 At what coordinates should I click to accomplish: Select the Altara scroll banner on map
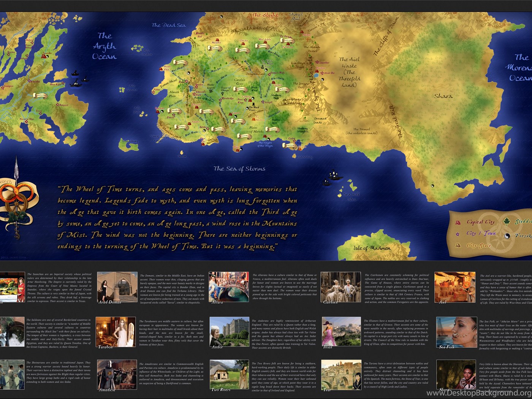pyautogui.click(x=218, y=129)
